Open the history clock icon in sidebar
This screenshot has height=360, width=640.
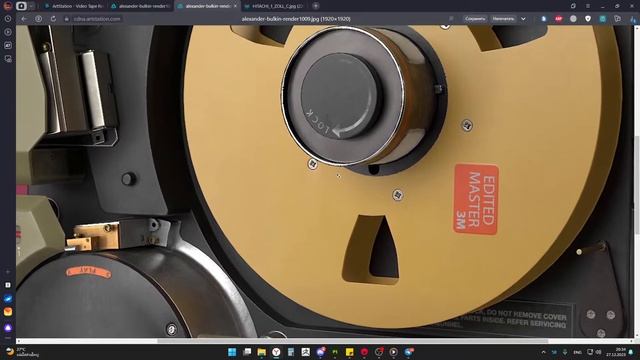tap(8, 19)
